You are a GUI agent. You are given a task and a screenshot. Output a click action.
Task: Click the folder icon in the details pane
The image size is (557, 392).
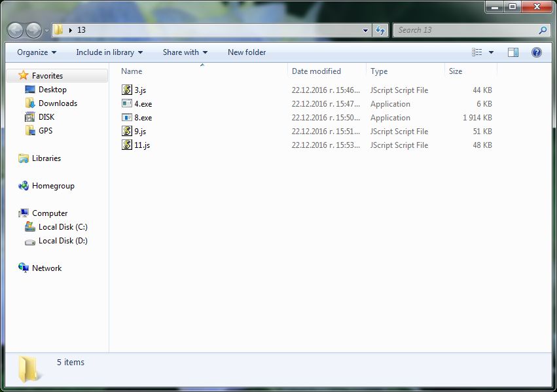29,369
